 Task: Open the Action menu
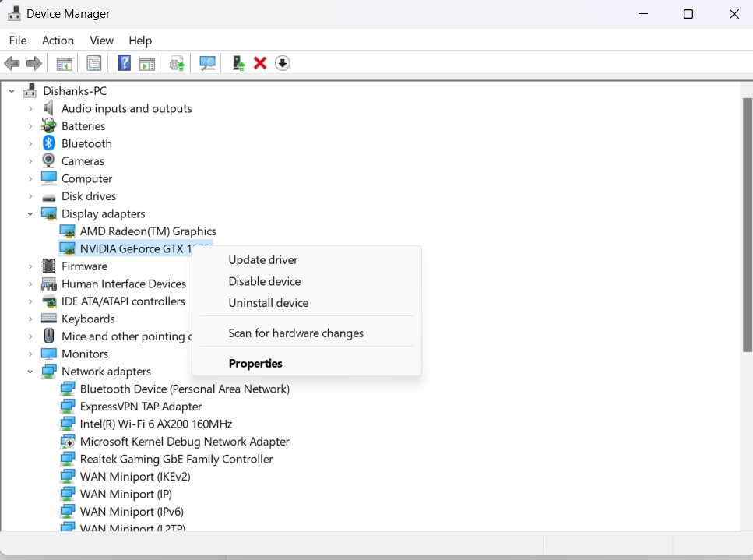[x=58, y=40]
